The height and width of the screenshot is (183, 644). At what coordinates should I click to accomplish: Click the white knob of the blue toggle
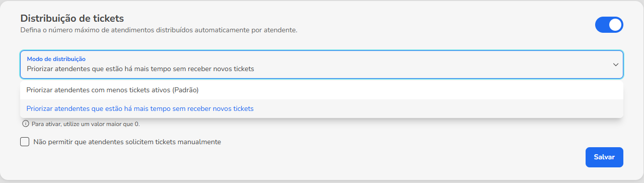615,25
